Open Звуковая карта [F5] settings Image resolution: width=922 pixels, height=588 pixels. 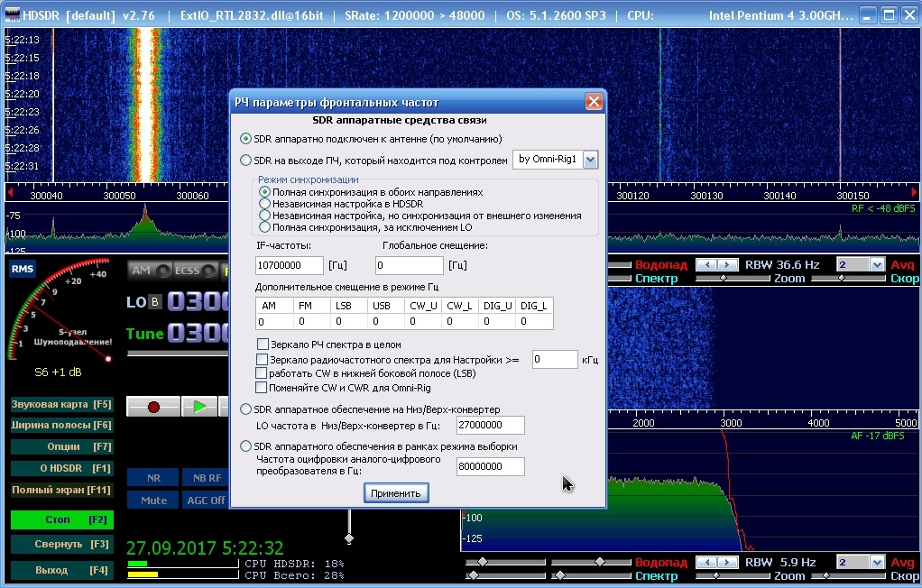click(61, 404)
